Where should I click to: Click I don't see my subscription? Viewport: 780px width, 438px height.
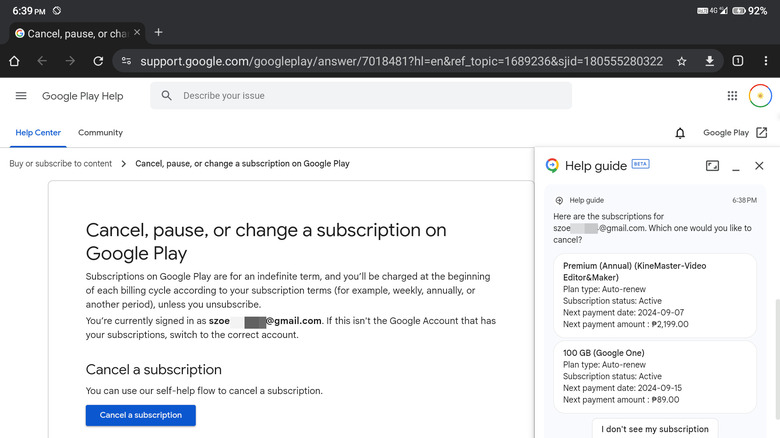[655, 429]
